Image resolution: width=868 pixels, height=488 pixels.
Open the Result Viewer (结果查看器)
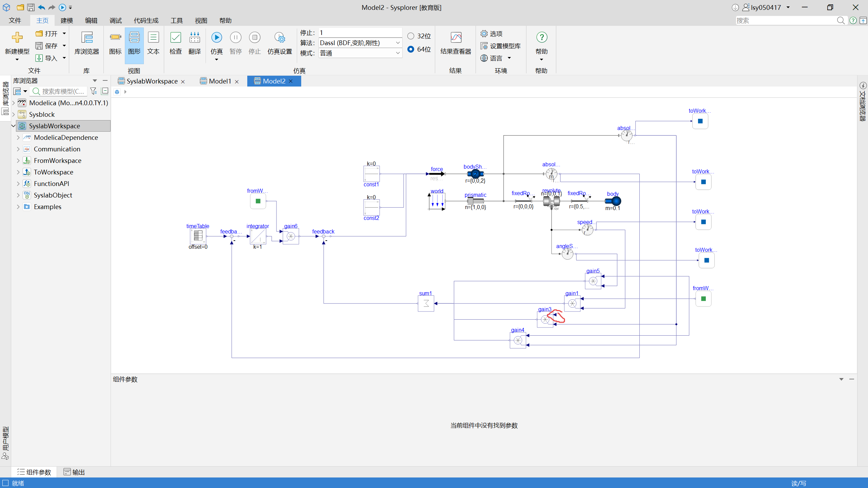point(456,43)
